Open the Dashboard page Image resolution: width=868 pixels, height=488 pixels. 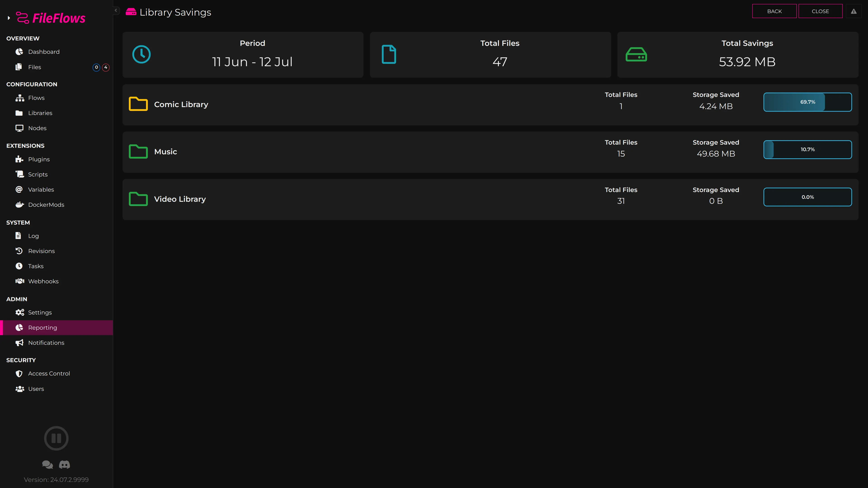click(x=56, y=52)
